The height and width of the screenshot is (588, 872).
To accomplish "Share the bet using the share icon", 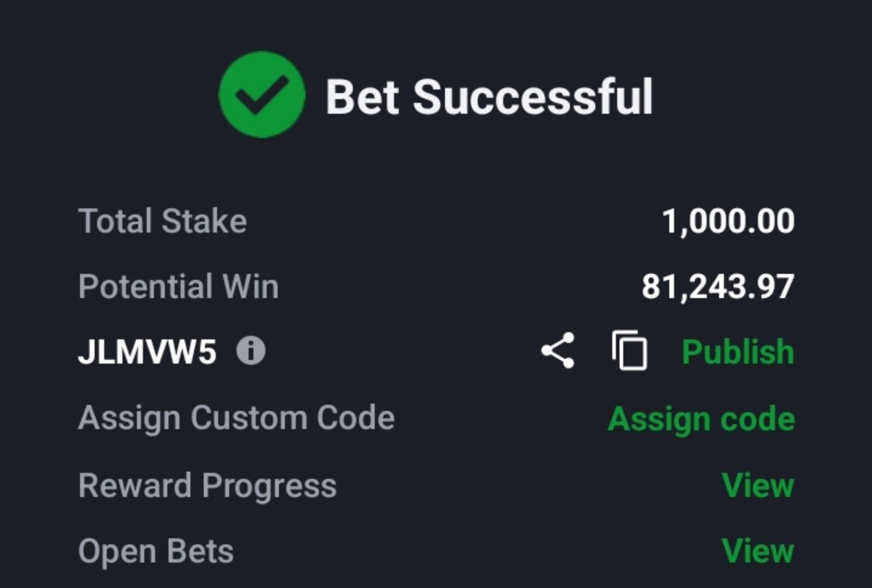I will tap(557, 351).
